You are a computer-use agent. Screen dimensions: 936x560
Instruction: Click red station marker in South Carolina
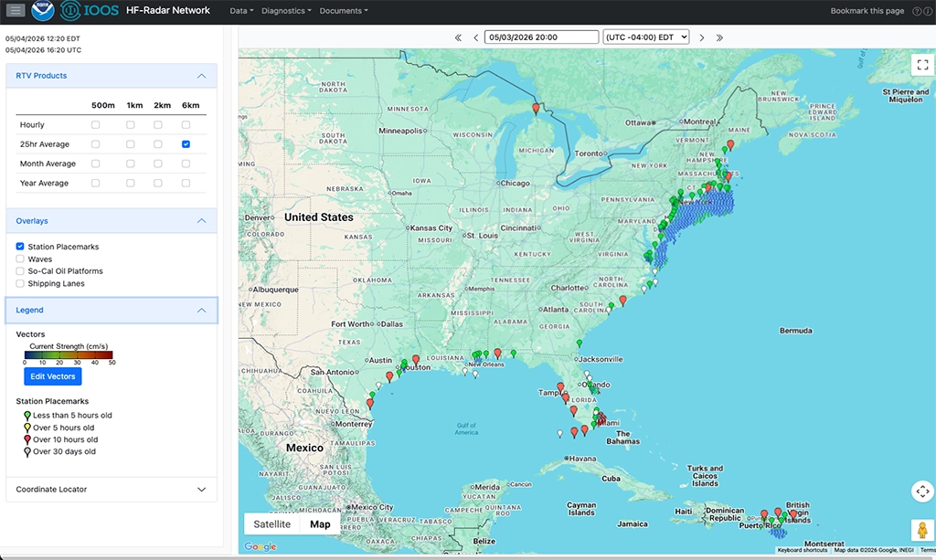coord(622,301)
